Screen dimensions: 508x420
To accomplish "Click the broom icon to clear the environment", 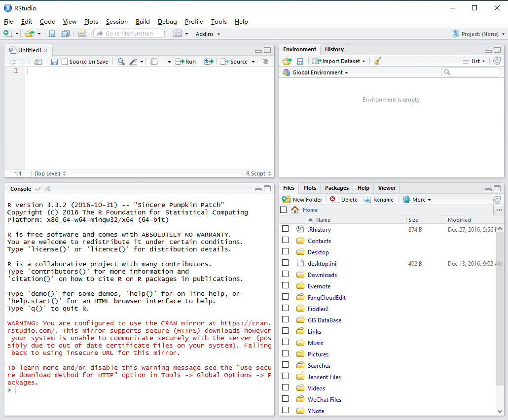I will (x=377, y=61).
